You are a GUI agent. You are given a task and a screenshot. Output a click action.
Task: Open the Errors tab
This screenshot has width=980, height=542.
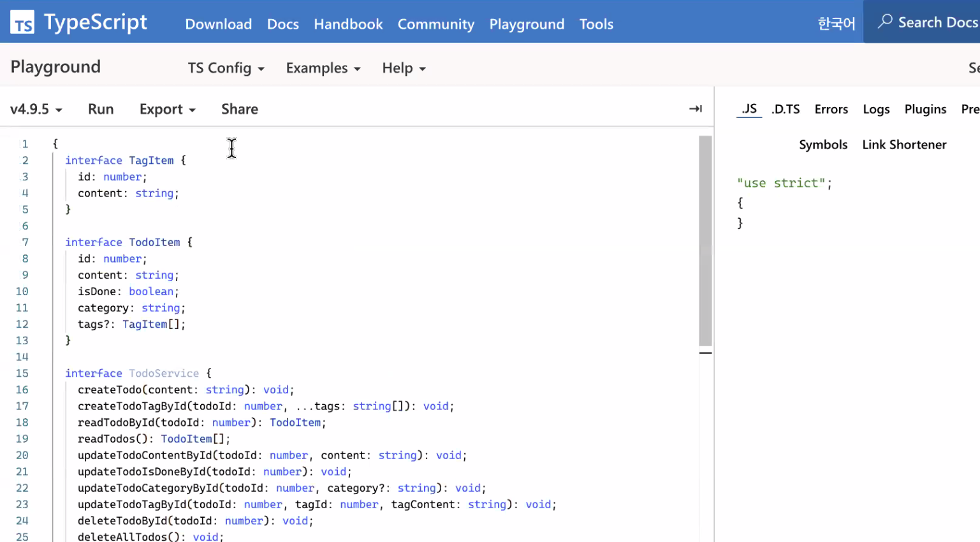click(831, 109)
